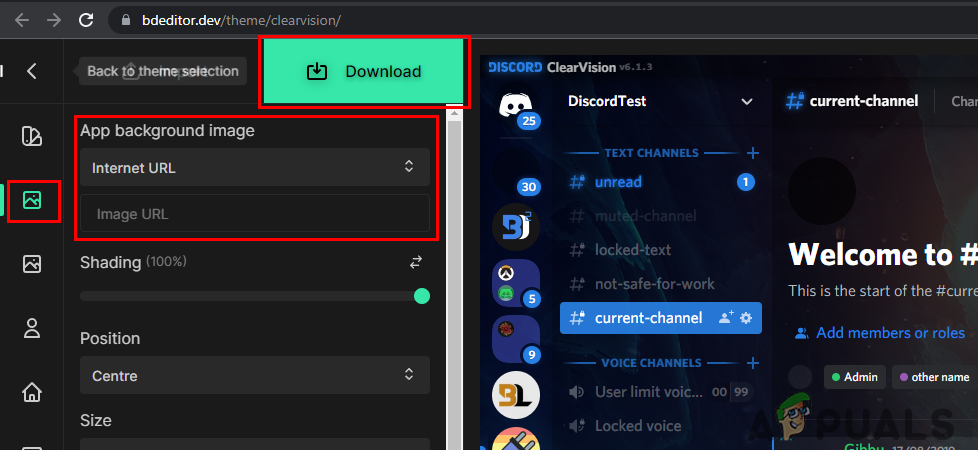Click Add members or roles link

[x=891, y=333]
